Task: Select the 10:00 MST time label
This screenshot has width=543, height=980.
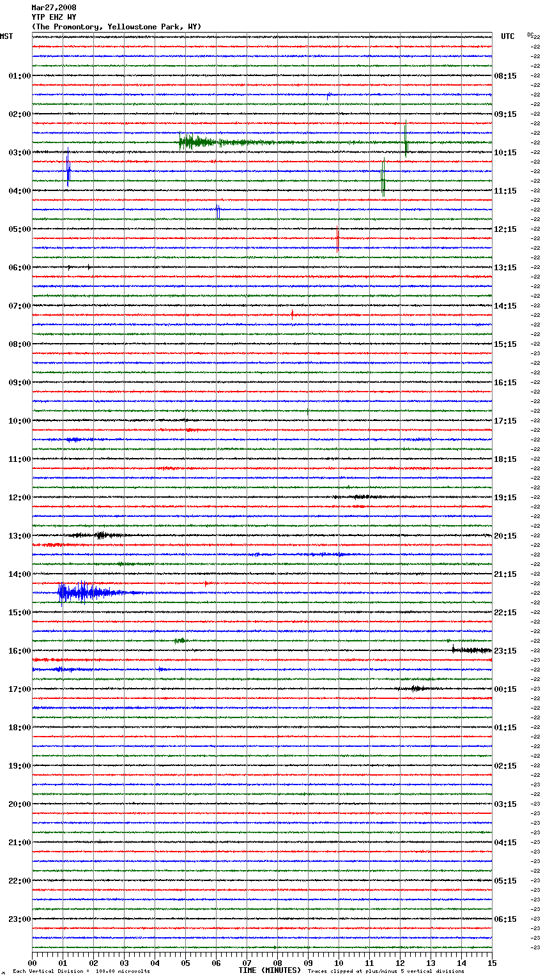Action: pos(20,421)
